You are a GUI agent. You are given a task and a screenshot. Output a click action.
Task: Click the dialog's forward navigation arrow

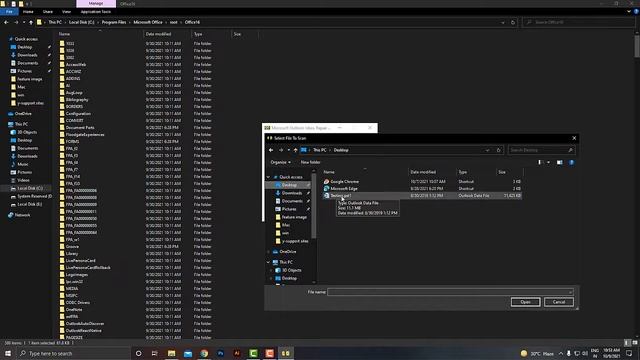[x=281, y=150]
